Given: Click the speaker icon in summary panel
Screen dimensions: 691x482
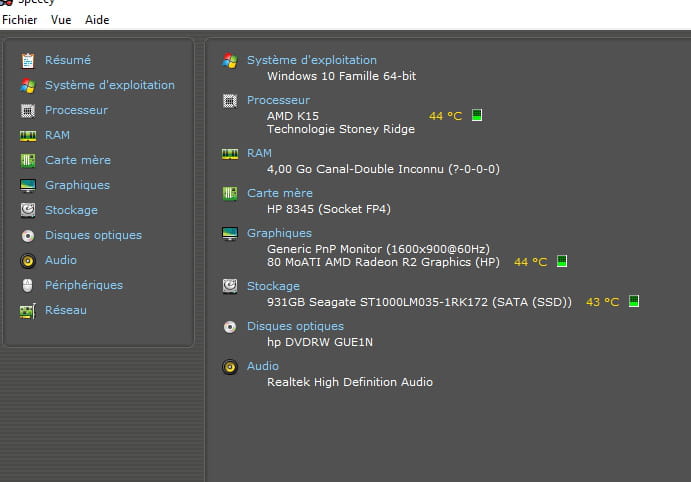Looking at the screenshot, I should (x=230, y=367).
